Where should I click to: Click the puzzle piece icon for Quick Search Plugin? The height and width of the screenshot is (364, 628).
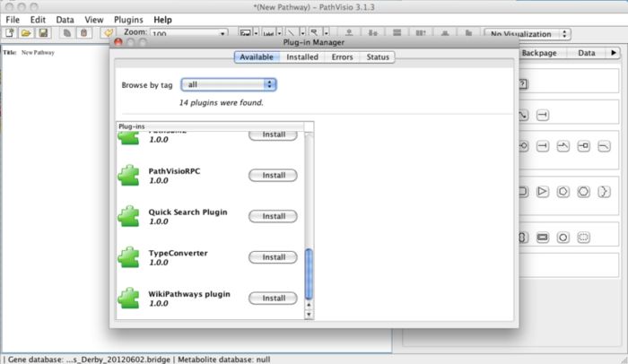coord(128,216)
